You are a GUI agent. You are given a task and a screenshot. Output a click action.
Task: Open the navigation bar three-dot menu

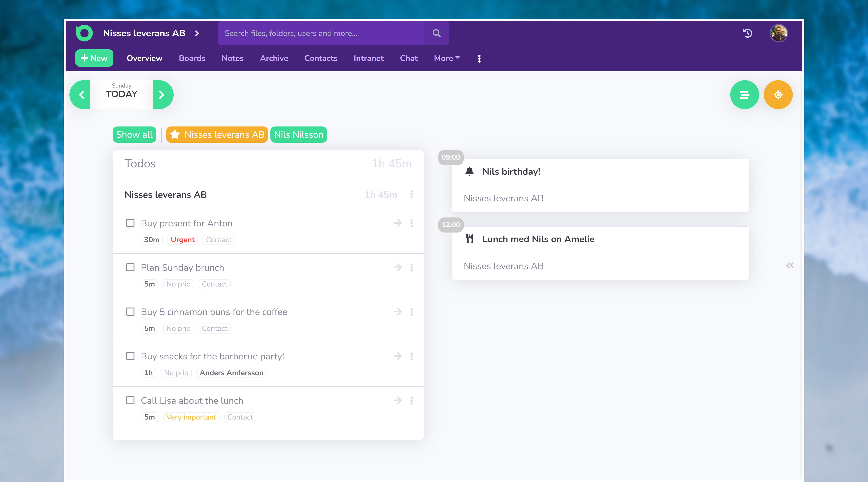coord(479,59)
